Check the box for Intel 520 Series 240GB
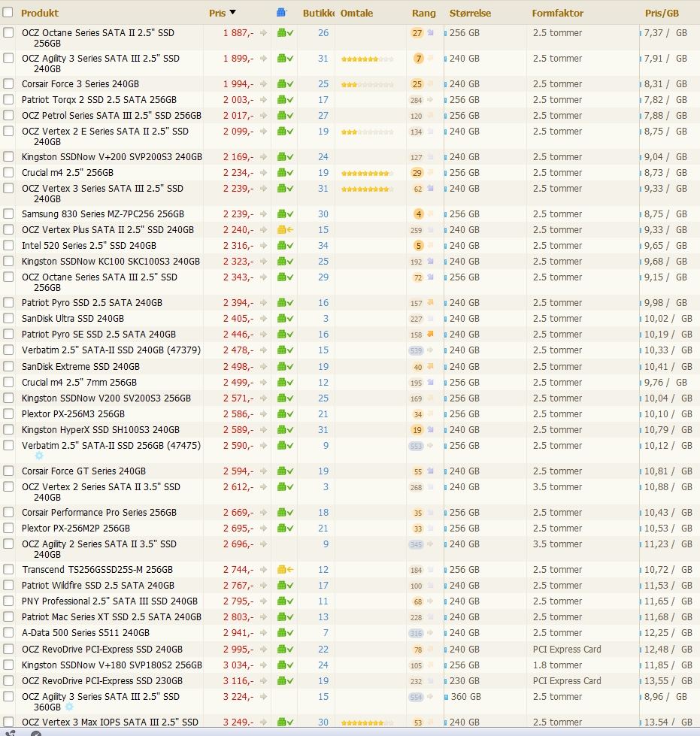The image size is (700, 736). (x=8, y=245)
